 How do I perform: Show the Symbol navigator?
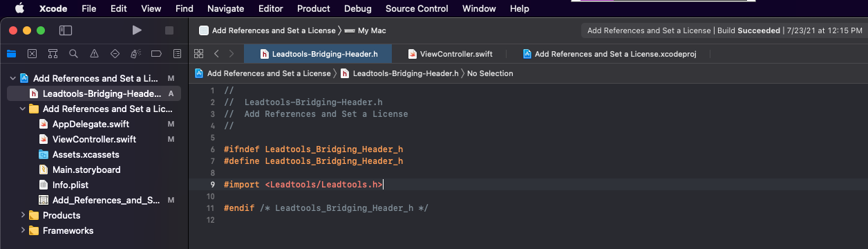pos(53,53)
